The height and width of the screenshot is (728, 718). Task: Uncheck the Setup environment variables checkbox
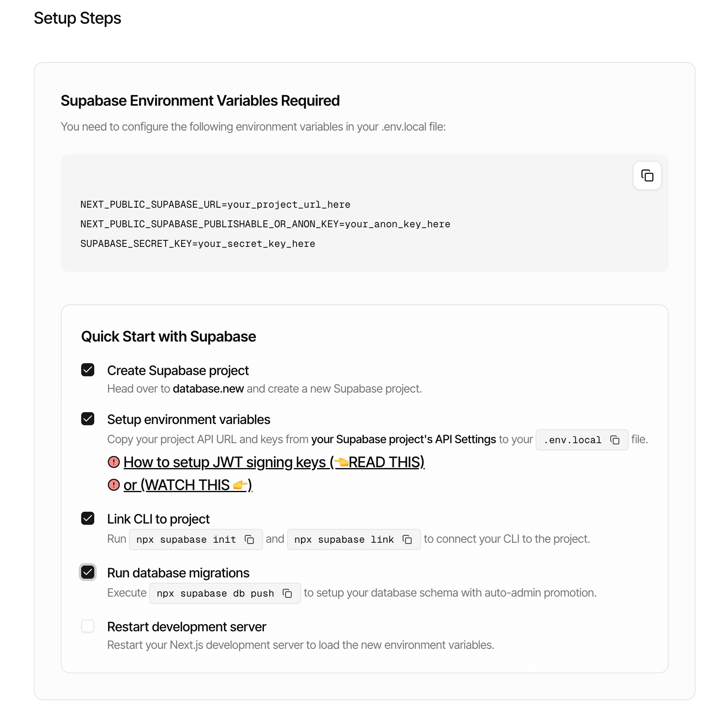coord(88,419)
